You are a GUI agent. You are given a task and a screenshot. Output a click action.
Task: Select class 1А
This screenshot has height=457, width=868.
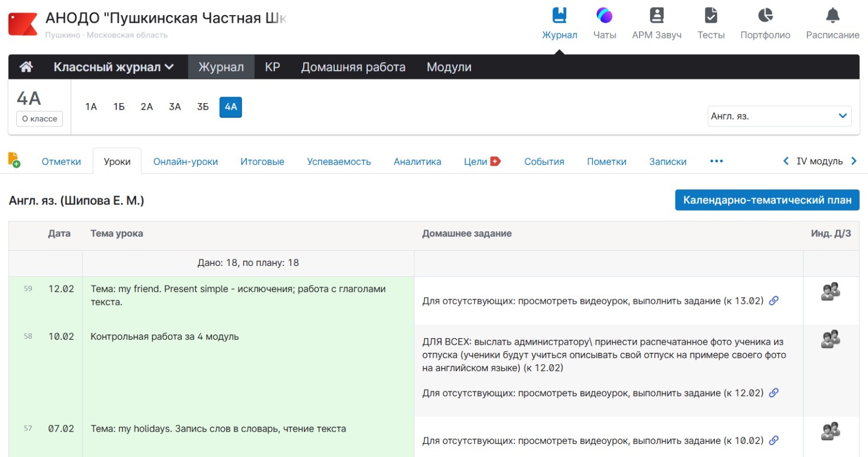point(91,107)
